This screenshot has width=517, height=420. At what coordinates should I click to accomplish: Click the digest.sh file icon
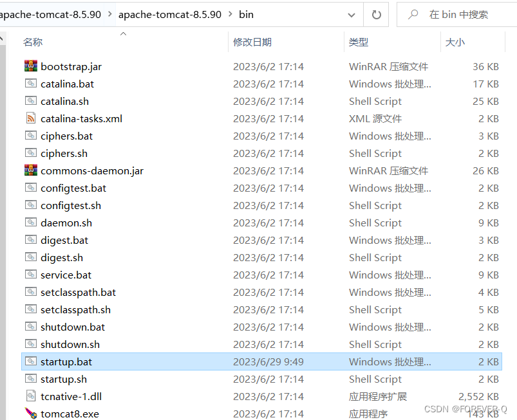click(x=31, y=257)
